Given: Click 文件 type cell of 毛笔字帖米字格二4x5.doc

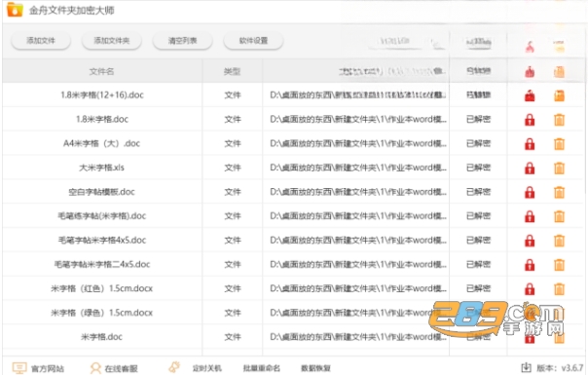Looking at the screenshot, I should [233, 264].
